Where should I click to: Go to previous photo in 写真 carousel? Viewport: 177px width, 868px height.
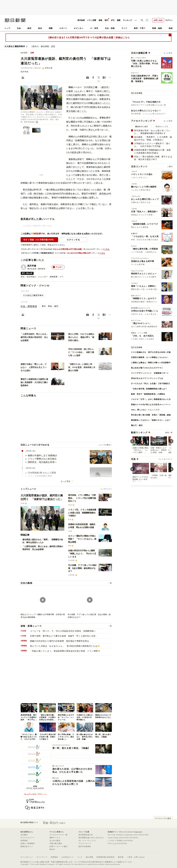[132, 469]
